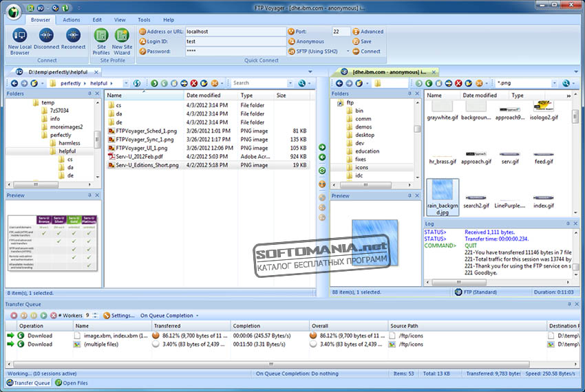Viewport: 585px width, 392px height.
Task: Click Back arrow in local browser toolbar
Action: tap(14, 83)
